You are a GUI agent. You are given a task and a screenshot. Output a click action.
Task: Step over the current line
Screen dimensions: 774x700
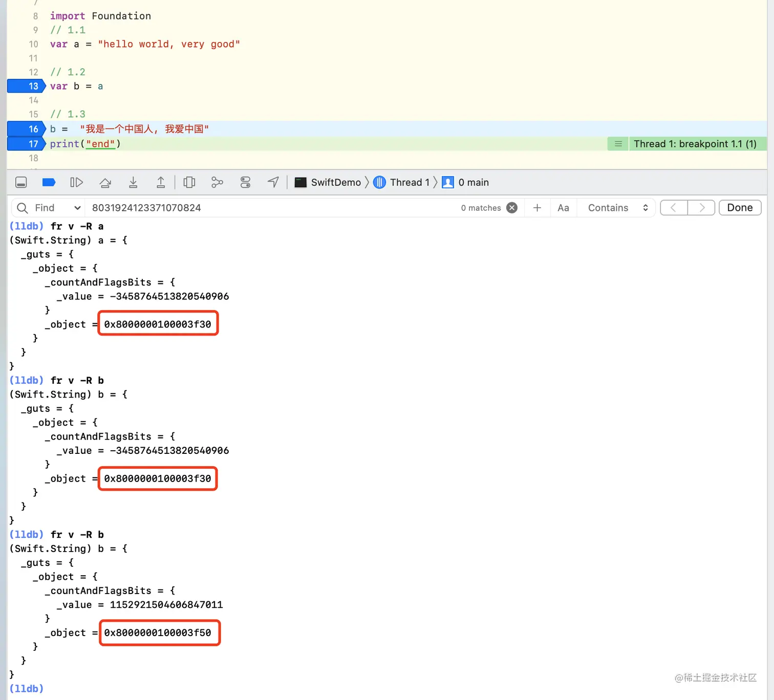coord(105,182)
